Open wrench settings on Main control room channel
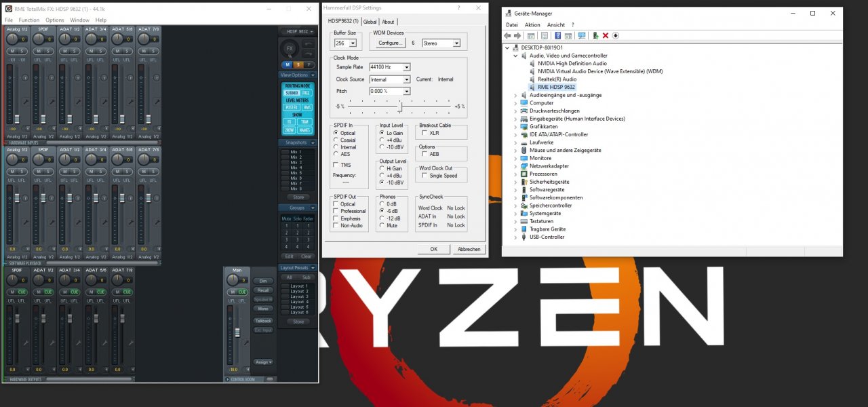Screen dimensions: 868x407 click(x=245, y=343)
